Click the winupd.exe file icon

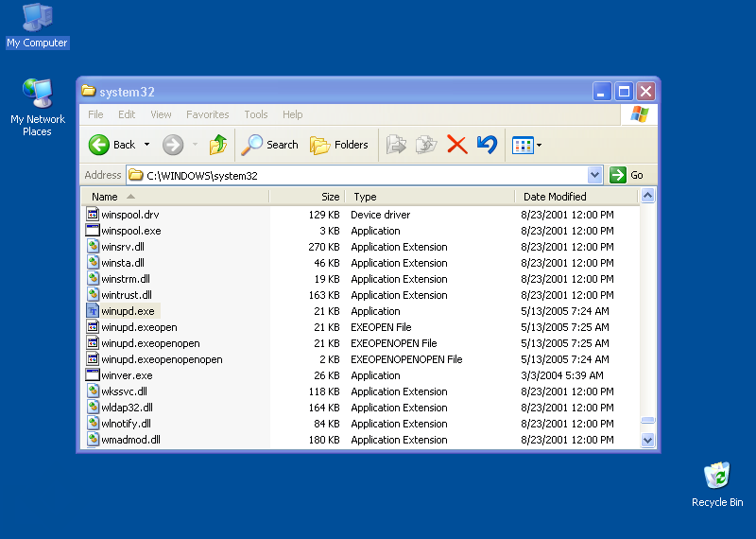93,310
